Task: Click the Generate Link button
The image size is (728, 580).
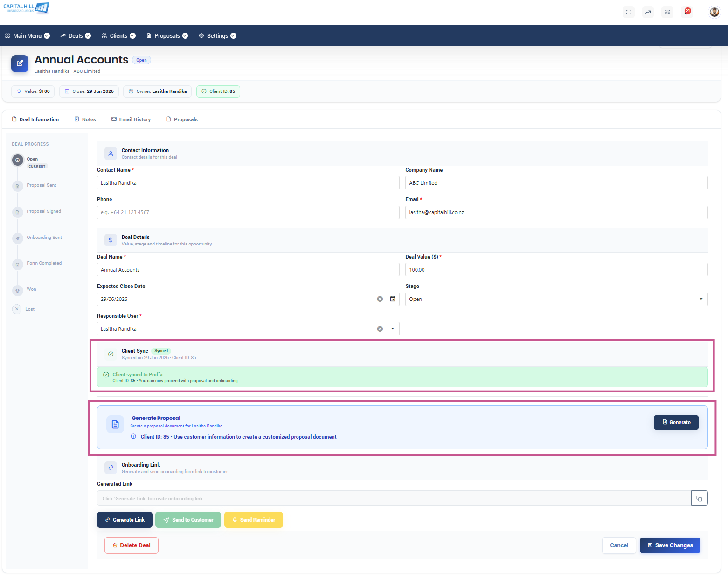Action: pyautogui.click(x=125, y=520)
